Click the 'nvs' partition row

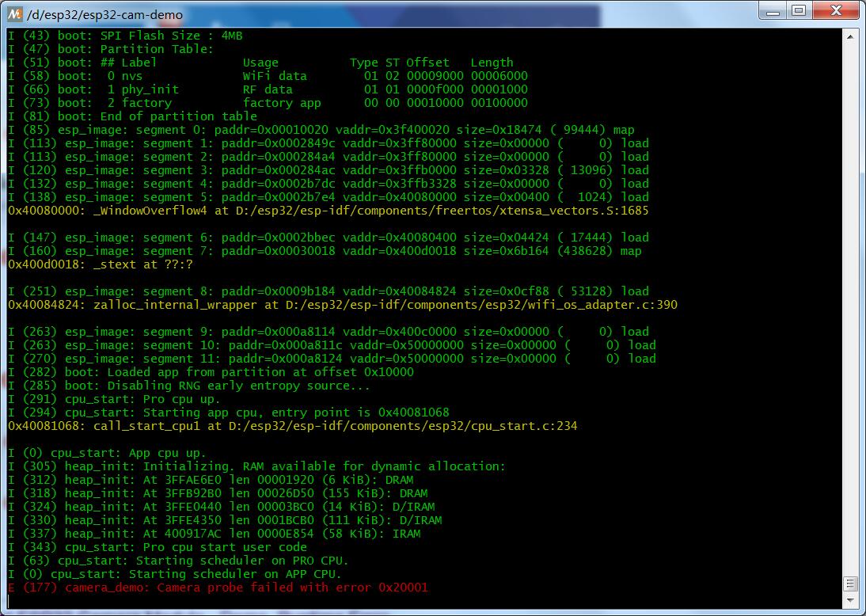(268, 76)
